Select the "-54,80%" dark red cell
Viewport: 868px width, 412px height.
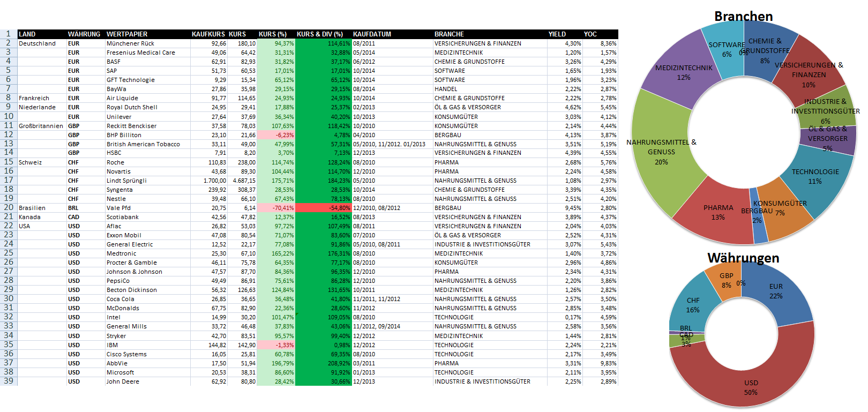click(x=323, y=208)
